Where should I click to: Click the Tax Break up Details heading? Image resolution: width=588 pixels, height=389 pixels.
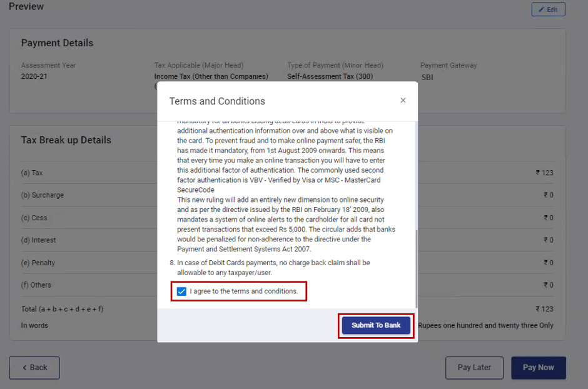coord(66,140)
